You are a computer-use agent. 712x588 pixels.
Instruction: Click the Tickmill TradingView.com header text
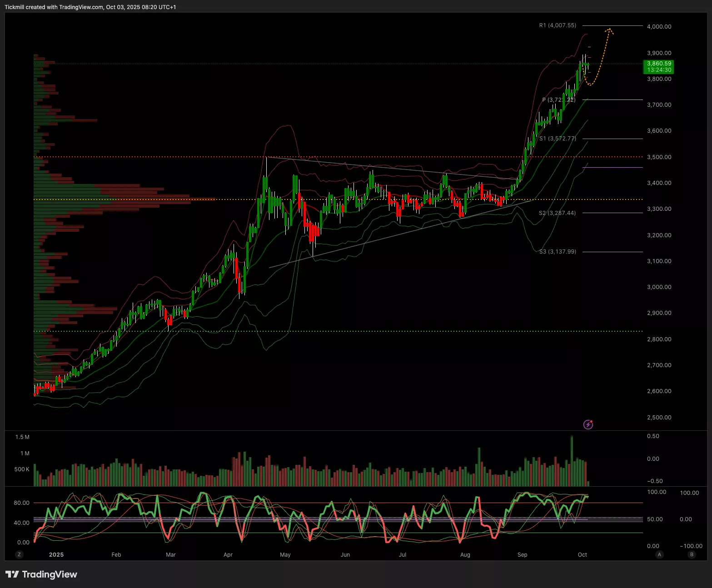coord(90,7)
